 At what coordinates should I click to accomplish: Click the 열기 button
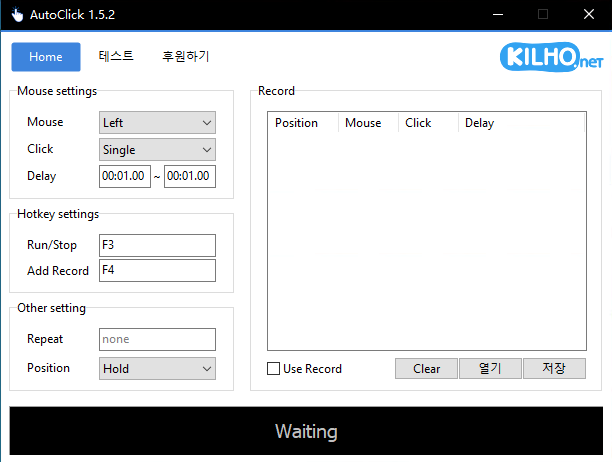(x=490, y=369)
